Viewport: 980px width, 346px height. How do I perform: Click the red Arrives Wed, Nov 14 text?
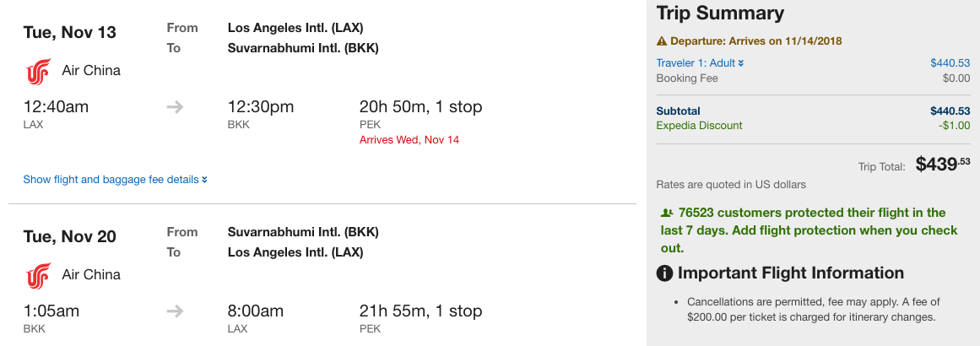[409, 140]
